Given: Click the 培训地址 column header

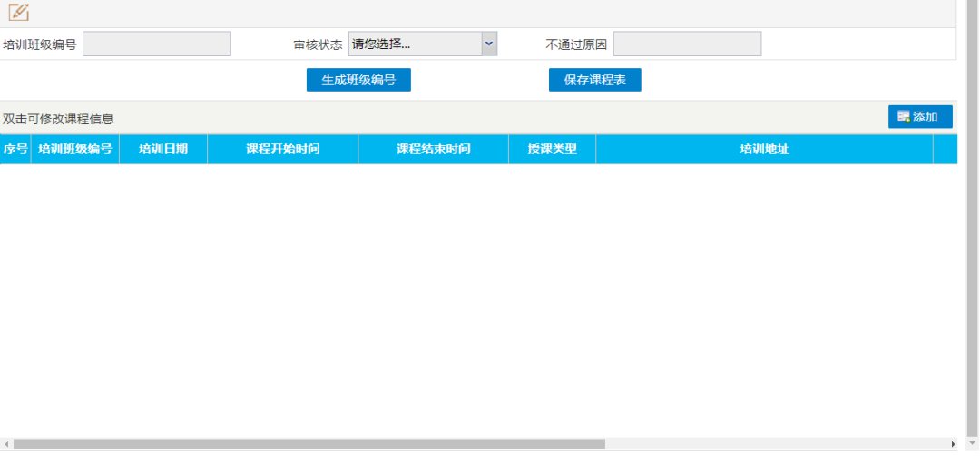Looking at the screenshot, I should click(764, 150).
